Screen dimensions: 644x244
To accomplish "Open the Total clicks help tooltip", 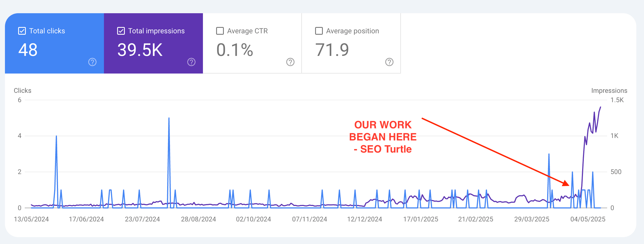I will coord(92,62).
